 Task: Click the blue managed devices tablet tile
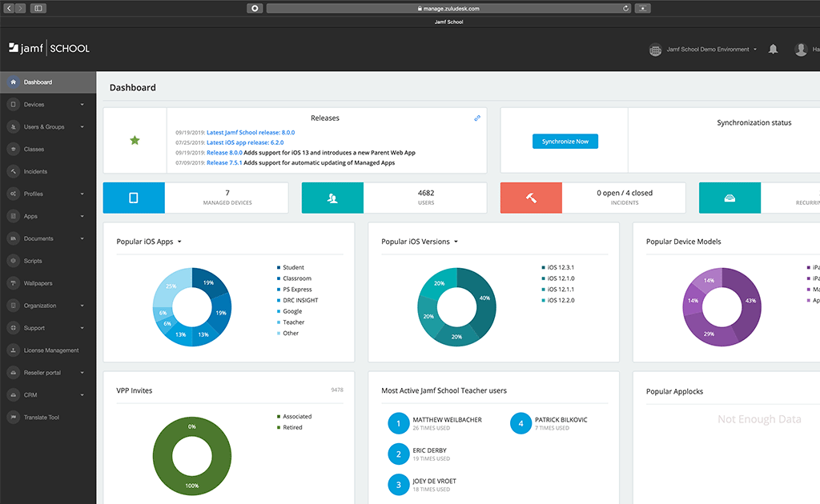tap(134, 198)
